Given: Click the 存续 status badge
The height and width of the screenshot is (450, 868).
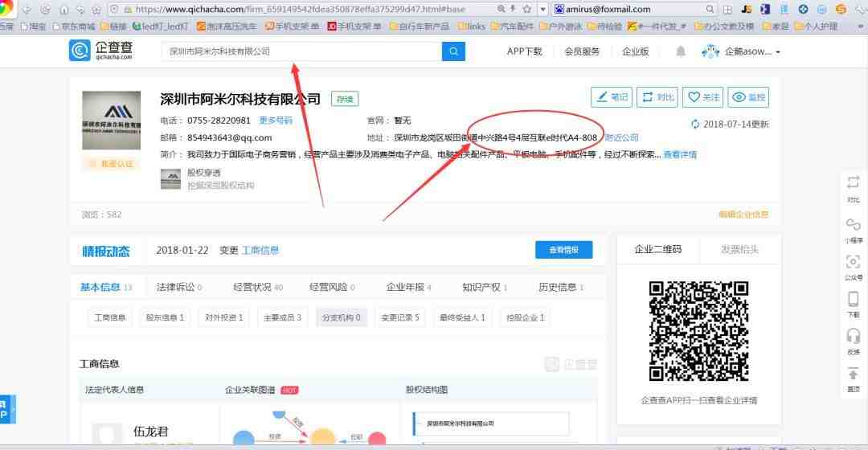Looking at the screenshot, I should tap(344, 99).
